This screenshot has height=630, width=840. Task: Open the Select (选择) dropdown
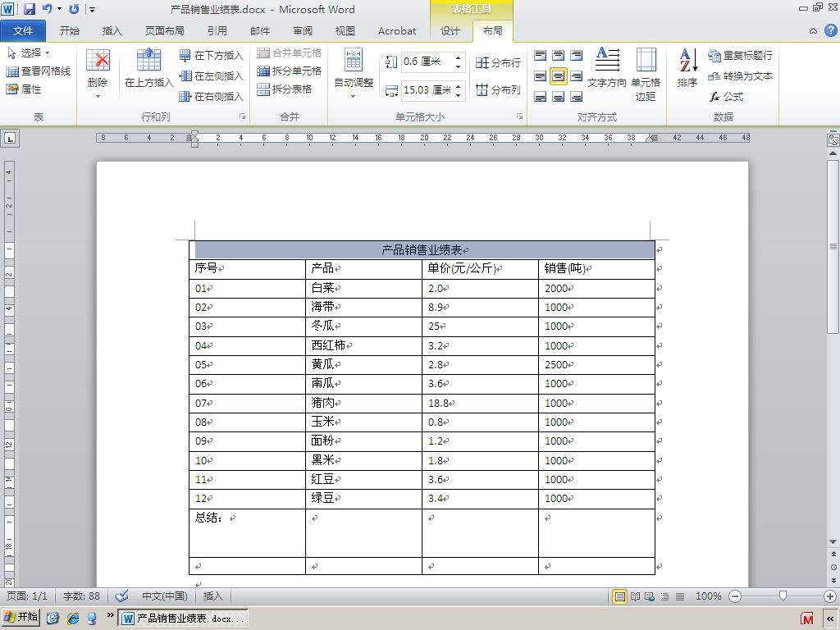click(x=29, y=53)
